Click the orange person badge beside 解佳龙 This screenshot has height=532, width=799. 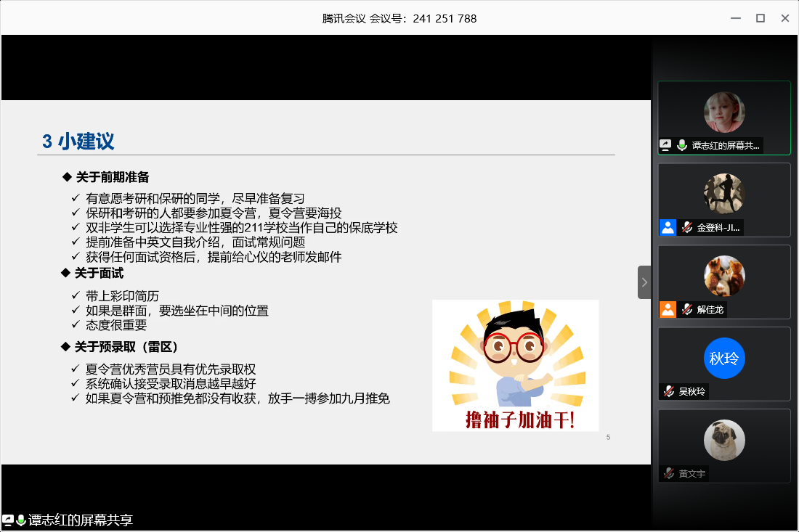pos(668,309)
